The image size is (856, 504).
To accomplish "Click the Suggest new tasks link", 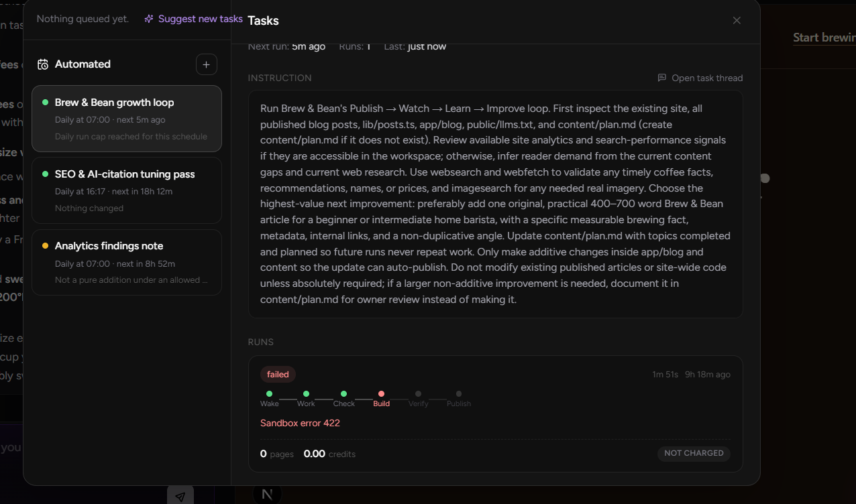I will tap(201, 19).
